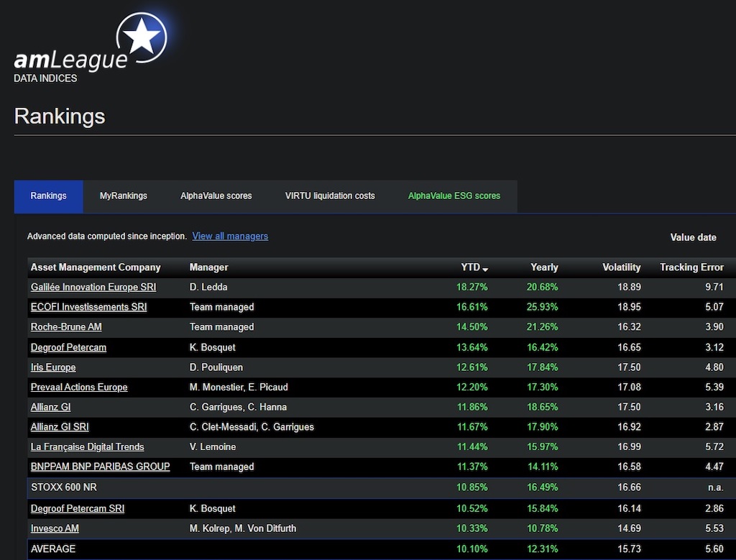Sort table by Yearly column header
Image resolution: width=736 pixels, height=560 pixels.
544,267
